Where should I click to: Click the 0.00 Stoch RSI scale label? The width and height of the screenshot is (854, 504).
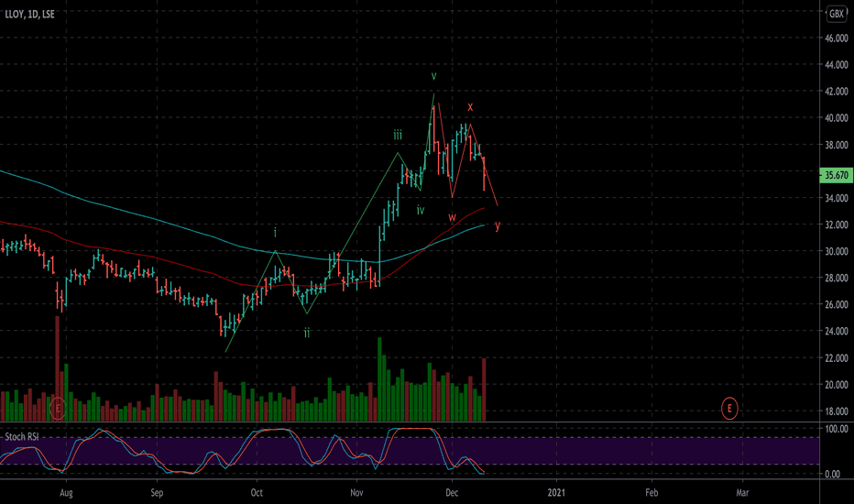832,474
